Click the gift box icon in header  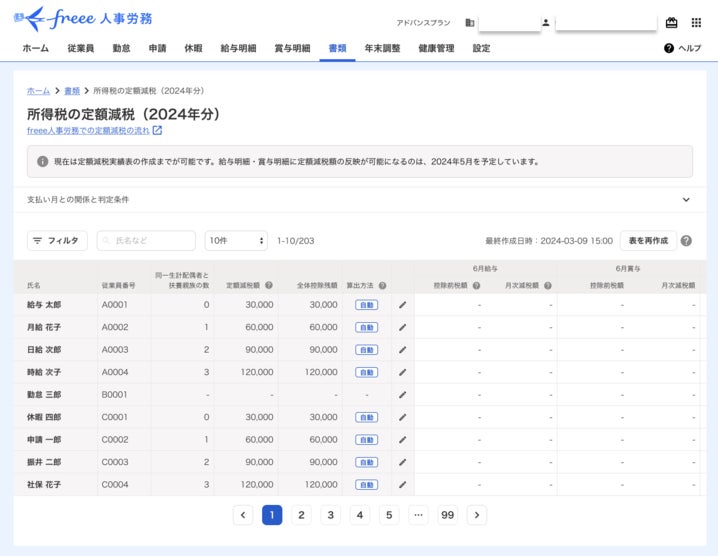(x=671, y=22)
